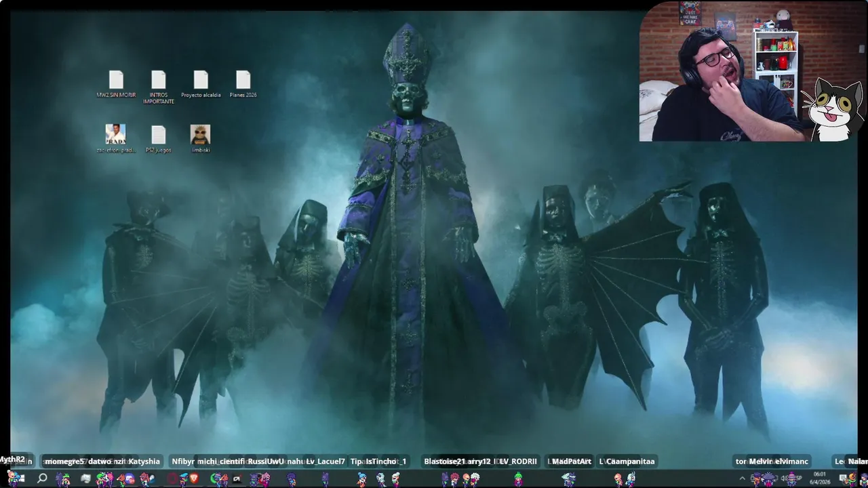Click the LV_RODRII viewer name label

click(518, 462)
